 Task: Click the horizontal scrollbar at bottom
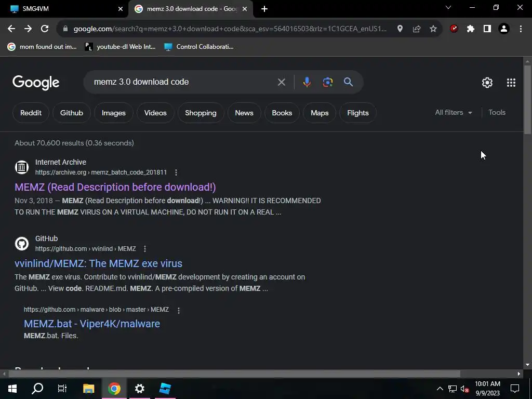coord(234,374)
